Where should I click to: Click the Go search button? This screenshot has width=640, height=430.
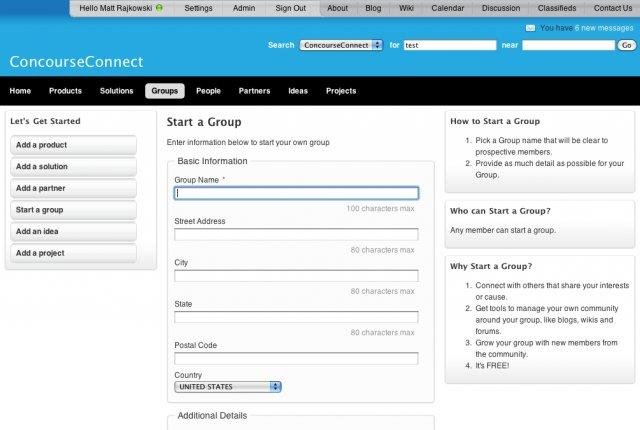pyautogui.click(x=627, y=45)
